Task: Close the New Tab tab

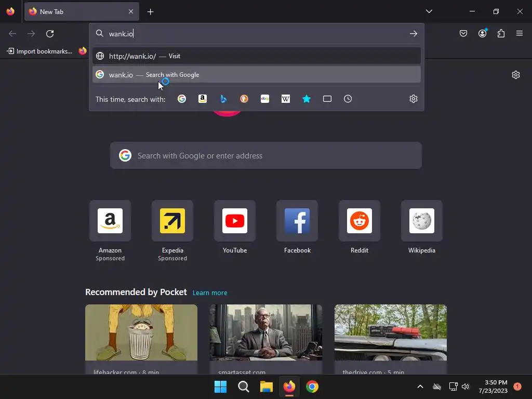Action: (130, 11)
